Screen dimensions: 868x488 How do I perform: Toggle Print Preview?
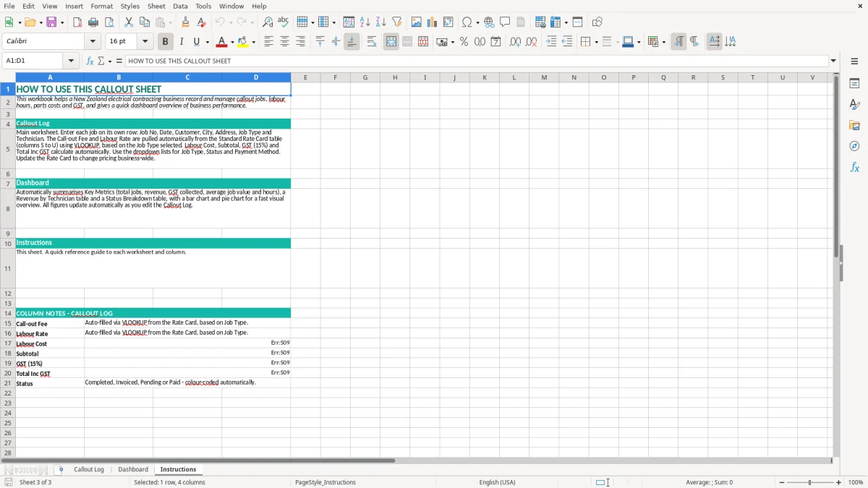(109, 22)
